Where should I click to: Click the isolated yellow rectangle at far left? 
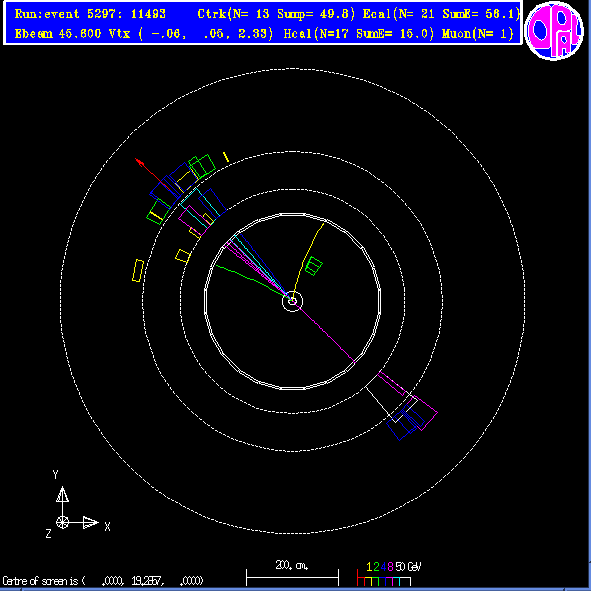(x=138, y=270)
